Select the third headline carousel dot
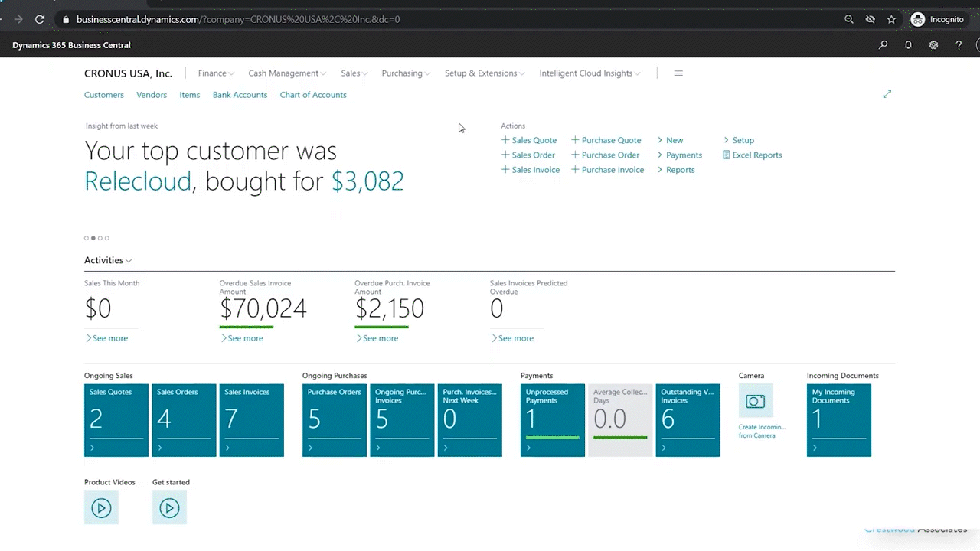This screenshot has width=980, height=551. tap(100, 238)
